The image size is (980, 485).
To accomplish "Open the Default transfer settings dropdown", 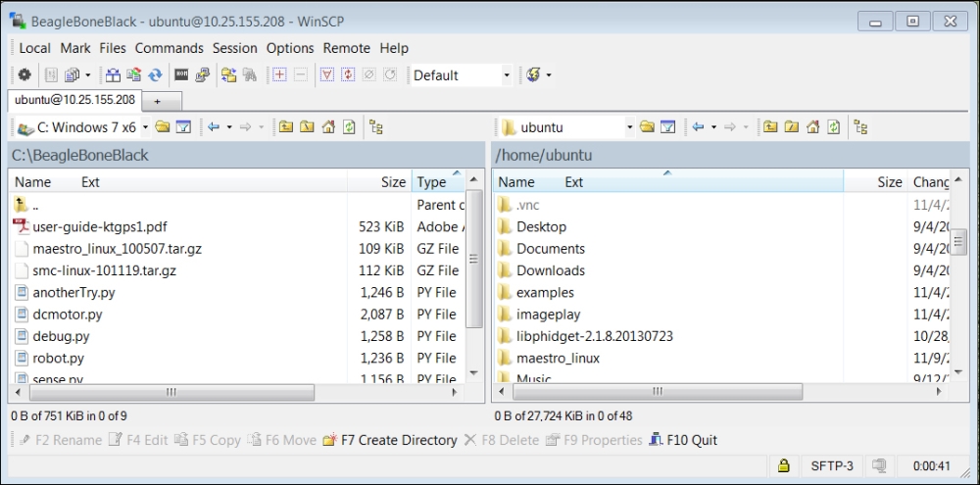I will [x=507, y=75].
